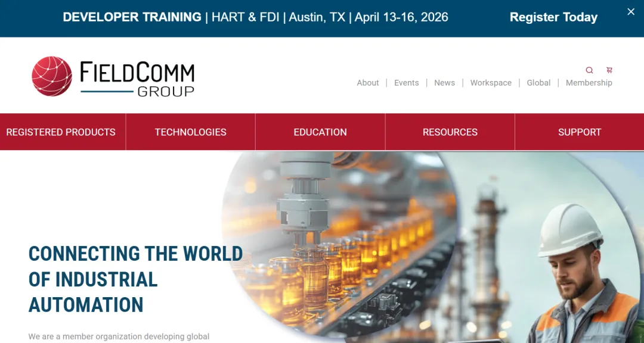Open the Events link
The height and width of the screenshot is (343, 644).
(406, 83)
